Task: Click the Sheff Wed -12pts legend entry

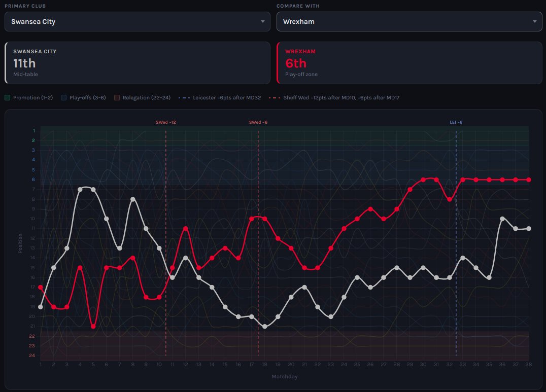Action: 334,98
